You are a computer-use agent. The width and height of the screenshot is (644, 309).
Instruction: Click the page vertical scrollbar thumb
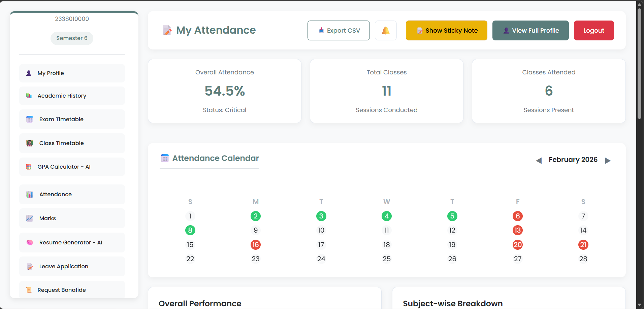click(639, 64)
